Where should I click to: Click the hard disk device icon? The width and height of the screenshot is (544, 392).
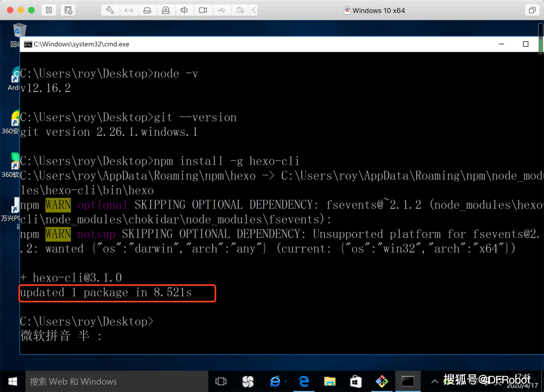(x=147, y=10)
